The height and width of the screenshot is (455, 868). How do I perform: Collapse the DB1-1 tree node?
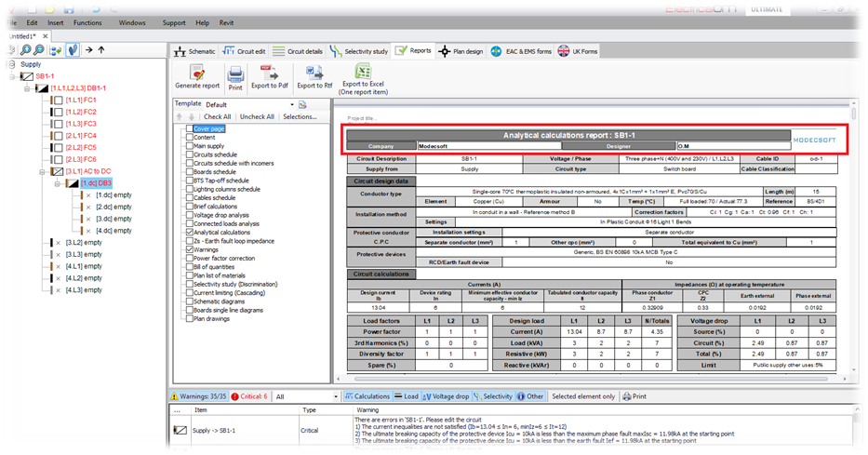tap(27, 88)
